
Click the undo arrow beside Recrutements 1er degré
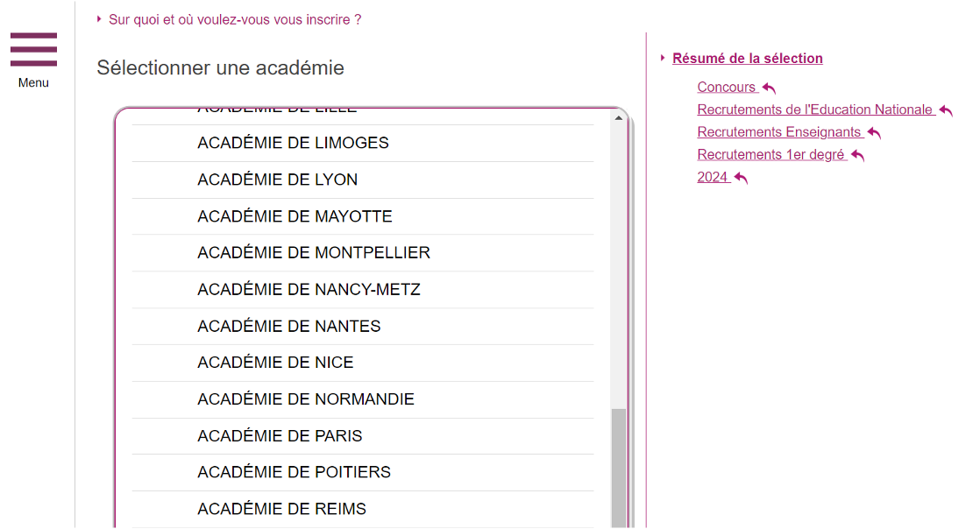(857, 156)
